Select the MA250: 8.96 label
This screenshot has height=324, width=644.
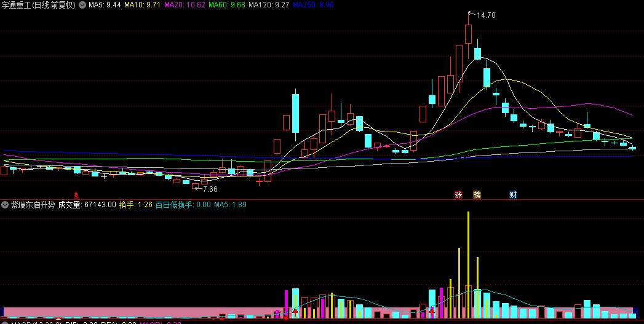[x=313, y=5]
